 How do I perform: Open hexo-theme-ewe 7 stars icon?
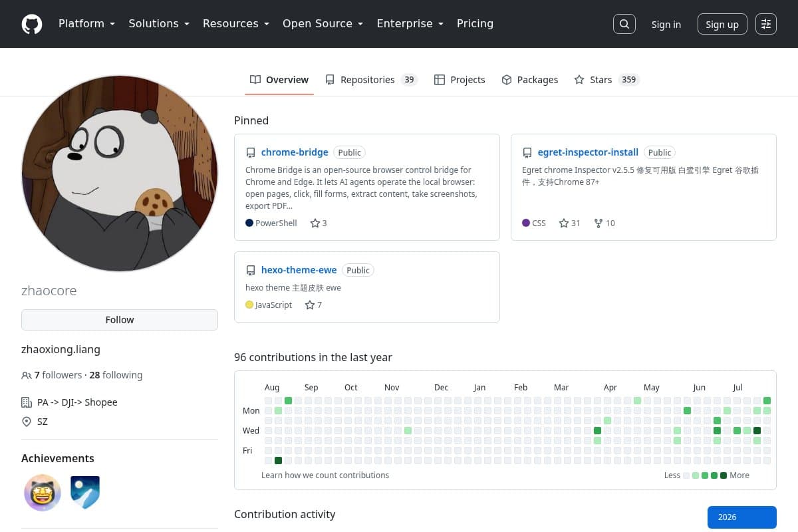click(310, 305)
